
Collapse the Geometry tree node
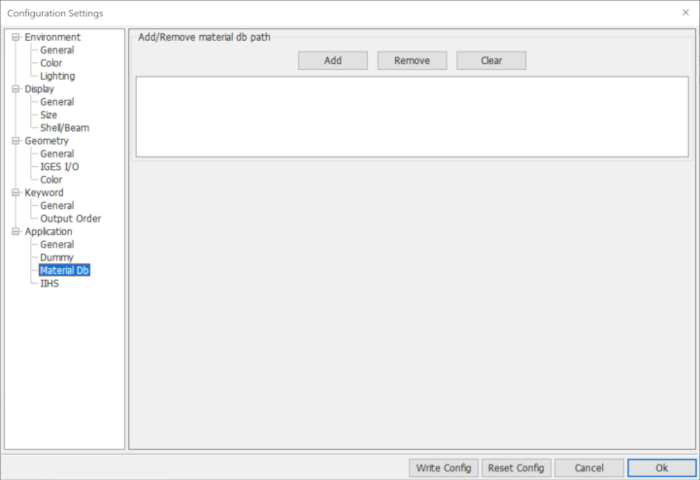point(16,141)
